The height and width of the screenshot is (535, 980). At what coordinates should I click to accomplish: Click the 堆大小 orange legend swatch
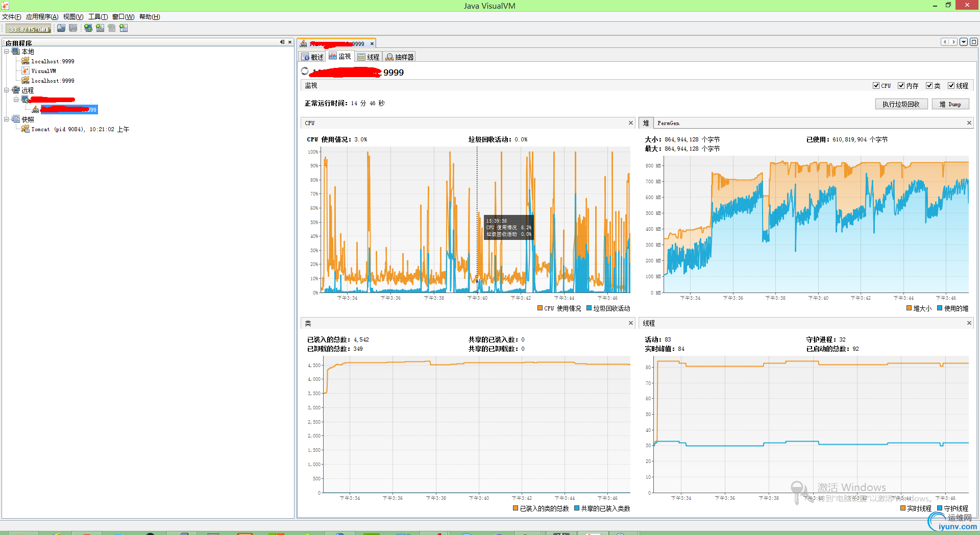point(909,308)
